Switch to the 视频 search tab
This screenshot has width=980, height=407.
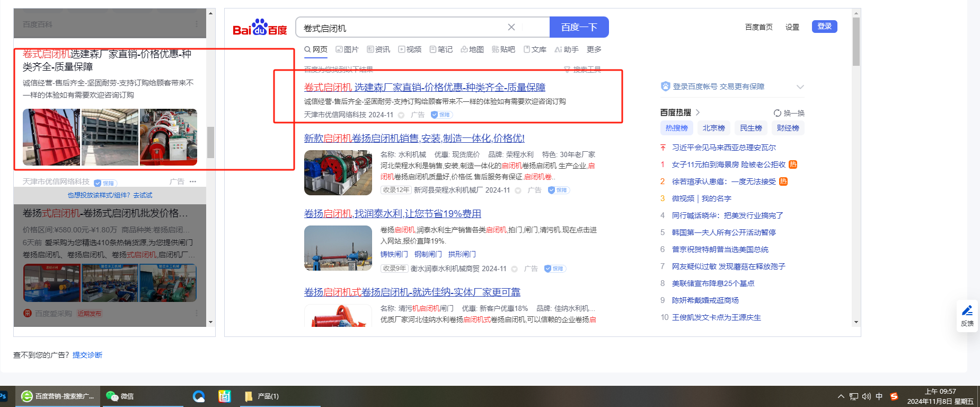410,49
